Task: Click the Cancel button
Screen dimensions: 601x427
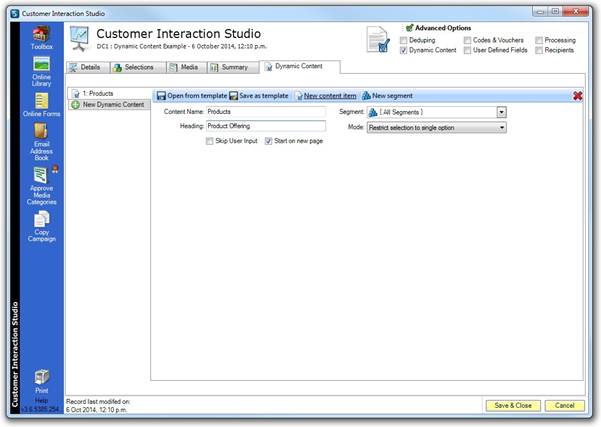Action: tap(565, 406)
